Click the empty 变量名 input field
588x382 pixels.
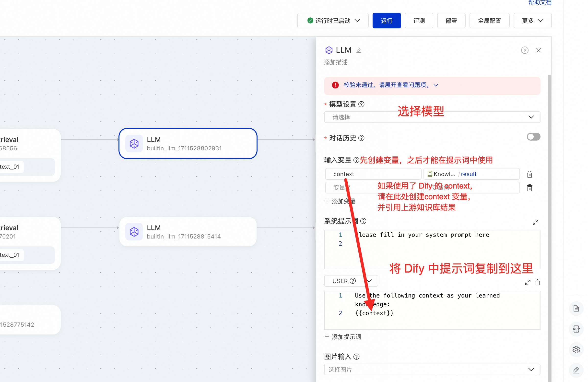373,188
